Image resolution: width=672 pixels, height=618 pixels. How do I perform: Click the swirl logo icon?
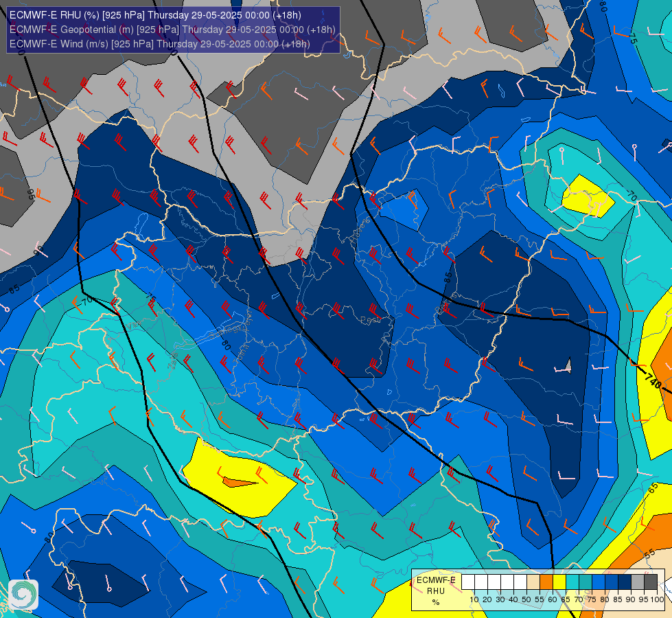point(23,595)
